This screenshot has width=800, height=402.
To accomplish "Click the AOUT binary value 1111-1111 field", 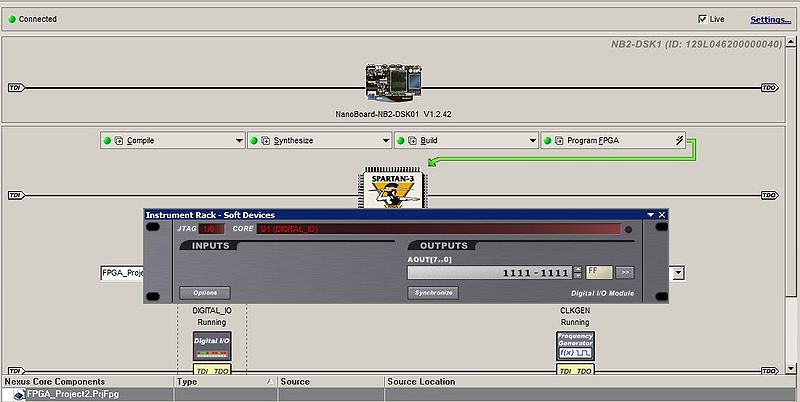I will click(x=489, y=271).
